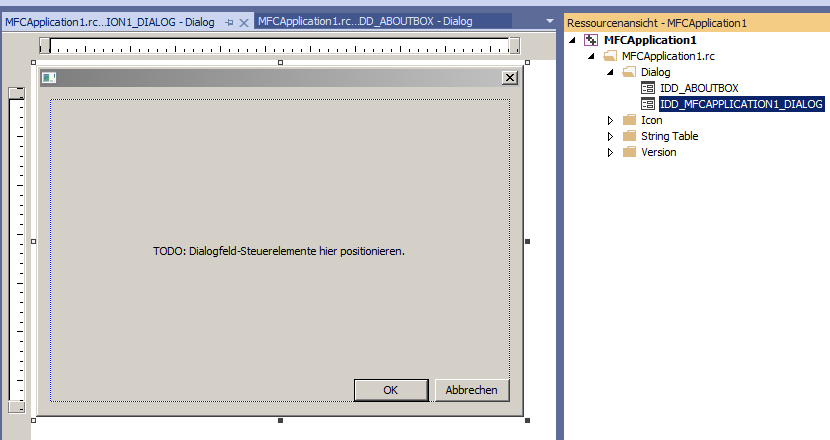Click the Abbrechen button in the dialog

coord(472,390)
